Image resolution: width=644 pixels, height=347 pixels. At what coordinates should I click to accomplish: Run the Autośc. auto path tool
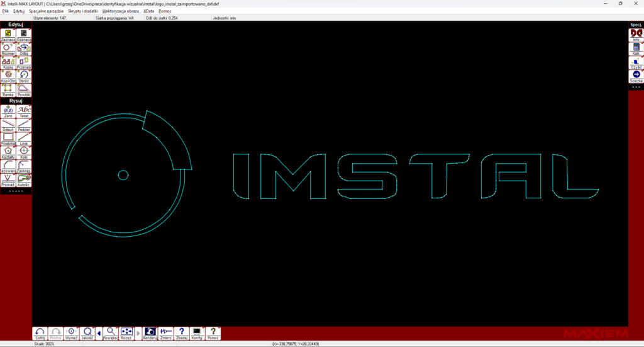pos(24,181)
